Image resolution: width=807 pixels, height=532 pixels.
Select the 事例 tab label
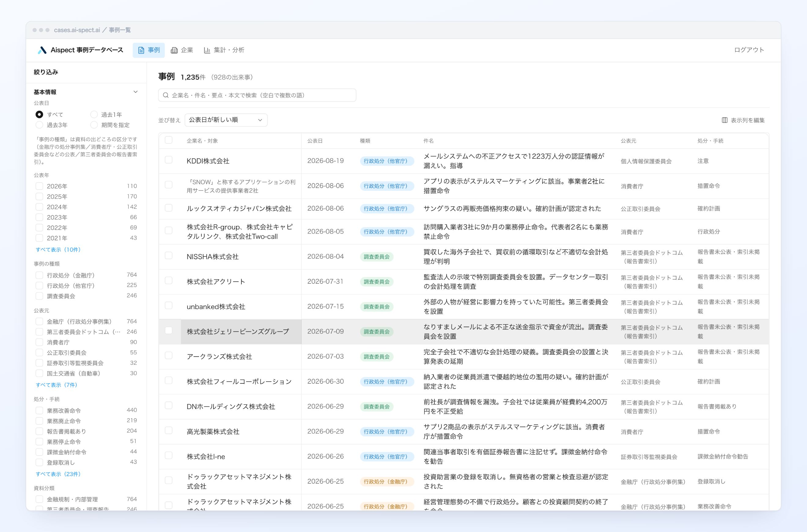[154, 50]
